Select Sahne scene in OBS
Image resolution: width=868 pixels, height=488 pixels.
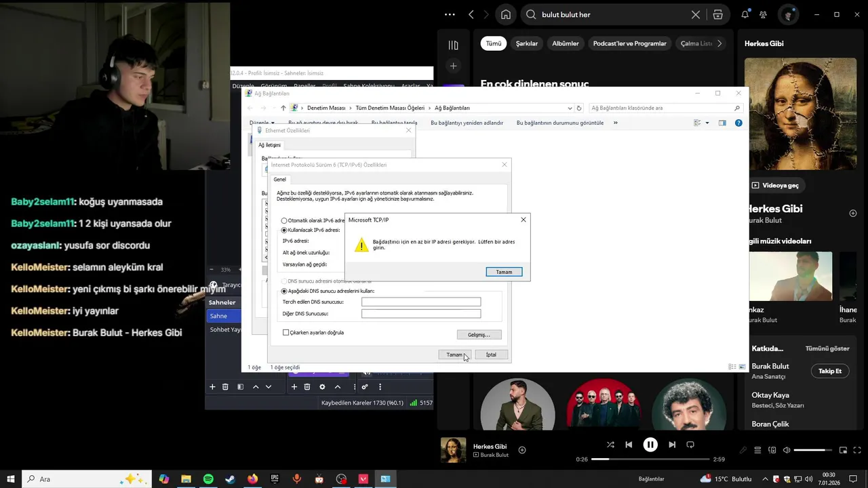click(x=224, y=316)
